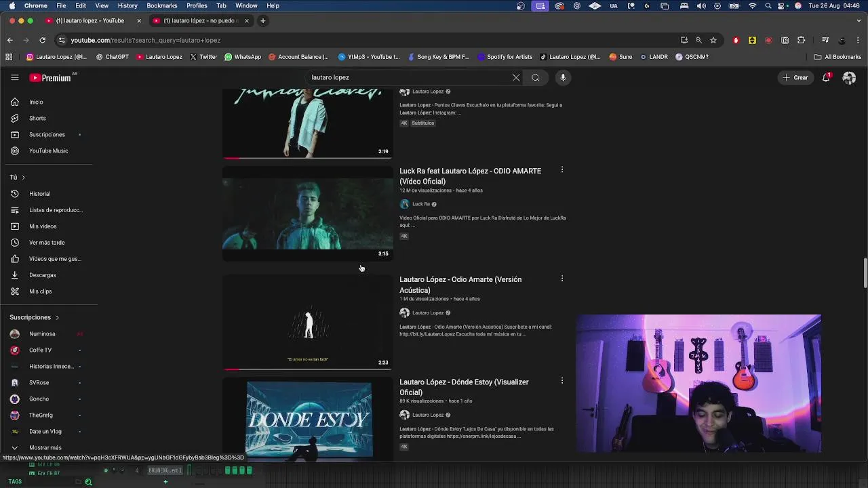Open more options for ODIO AMARTE video
This screenshot has width=868, height=488.
(561, 170)
